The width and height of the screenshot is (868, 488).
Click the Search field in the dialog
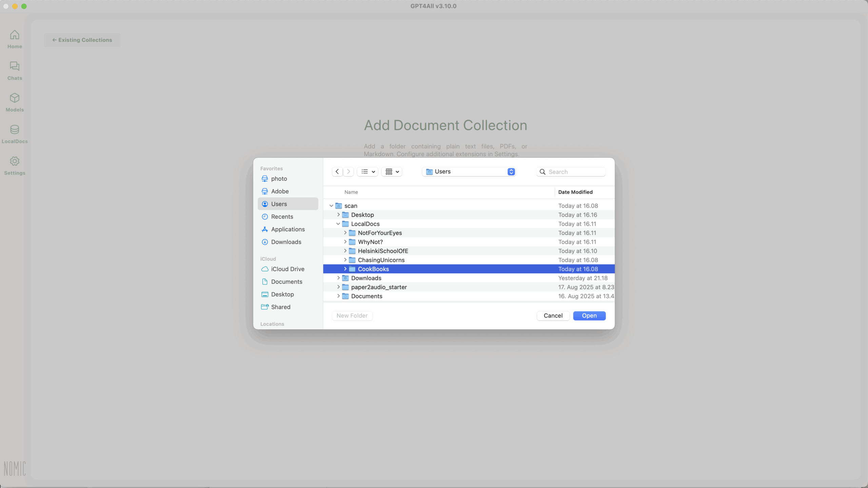coord(571,172)
